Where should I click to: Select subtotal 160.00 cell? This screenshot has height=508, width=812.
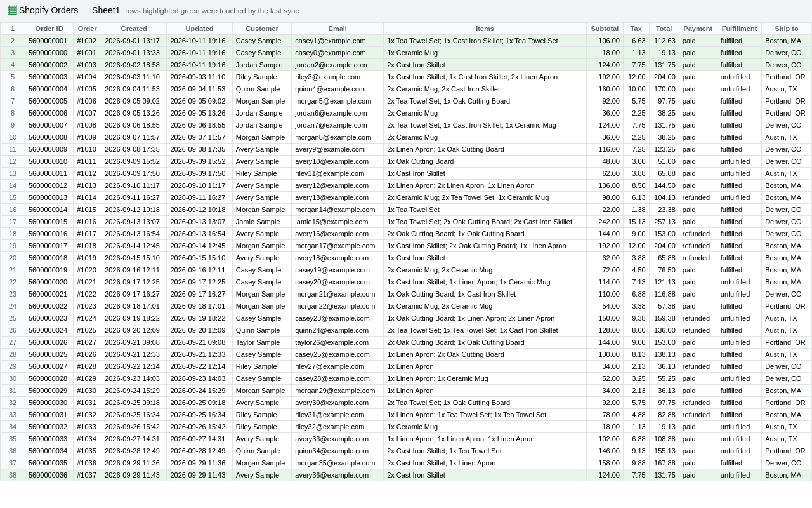605,89
